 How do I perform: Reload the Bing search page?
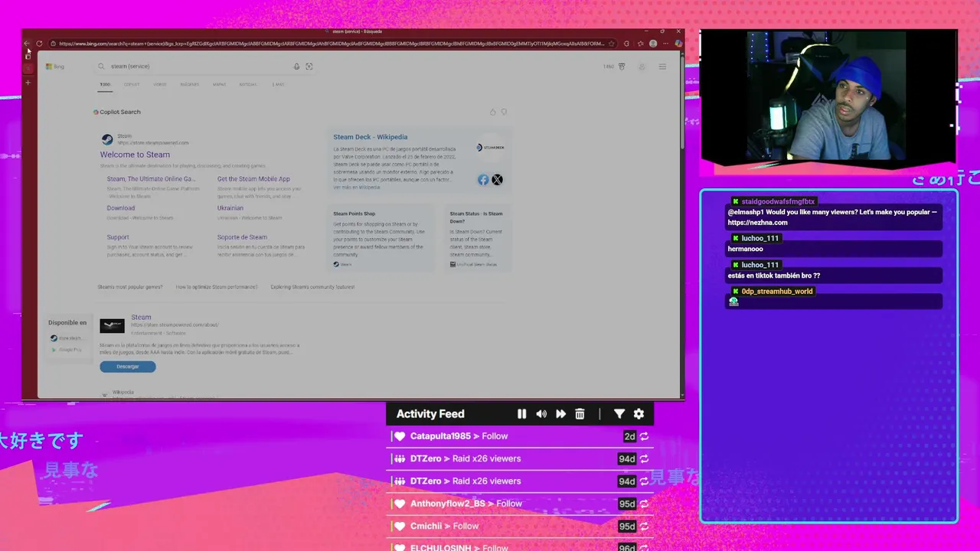tap(39, 44)
